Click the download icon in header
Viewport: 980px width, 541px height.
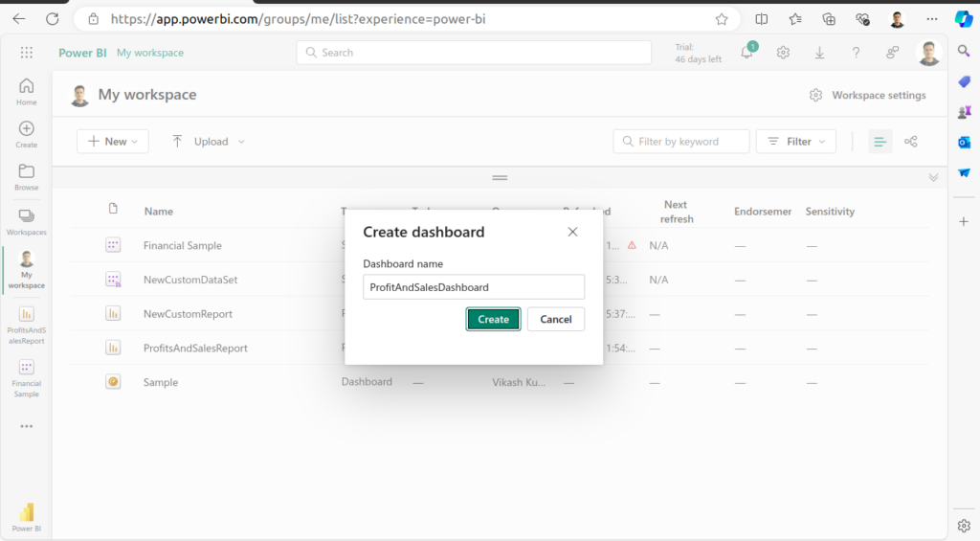click(x=819, y=53)
